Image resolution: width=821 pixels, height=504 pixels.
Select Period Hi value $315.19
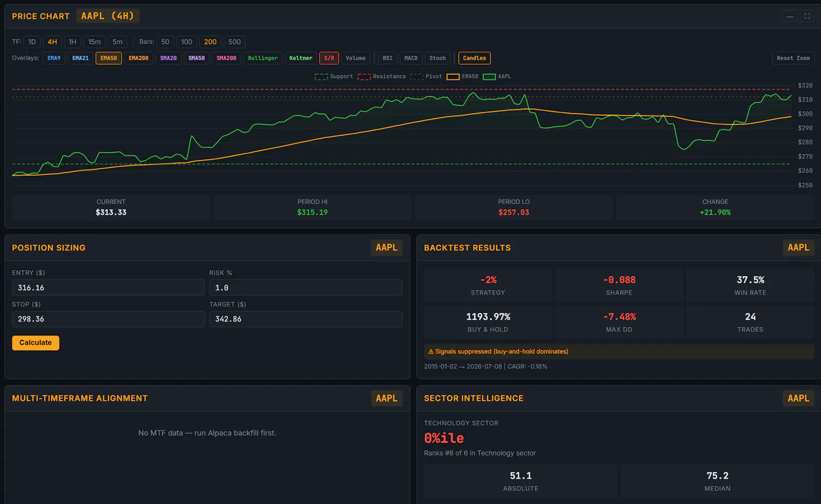coord(312,212)
